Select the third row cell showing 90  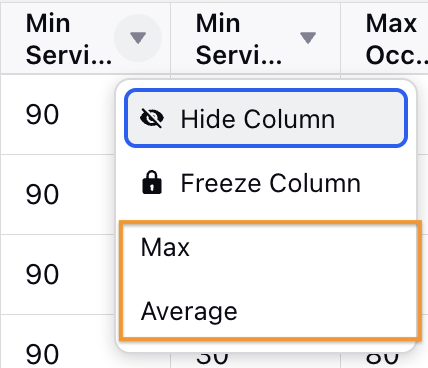tap(42, 274)
